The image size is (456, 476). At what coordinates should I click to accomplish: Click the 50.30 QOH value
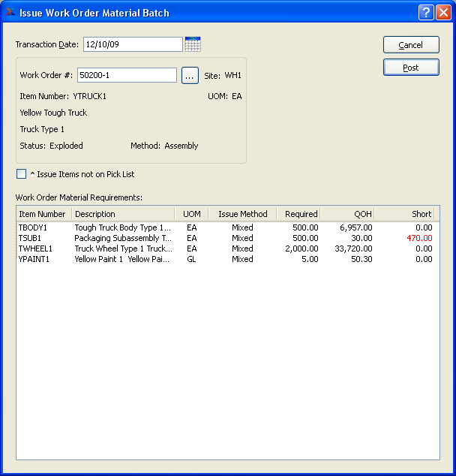(361, 259)
